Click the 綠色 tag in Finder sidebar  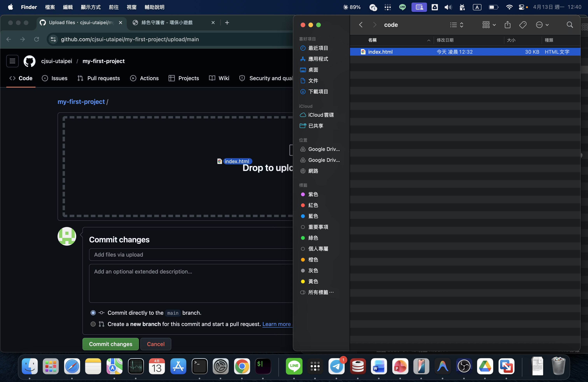click(x=313, y=238)
